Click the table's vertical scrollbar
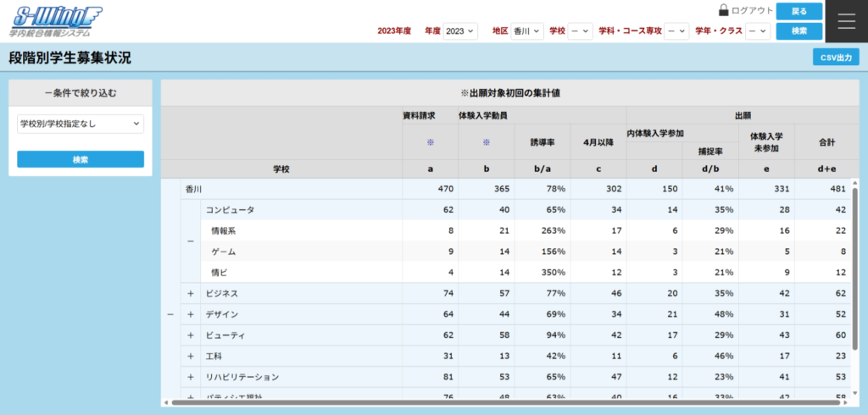The width and height of the screenshot is (868, 415). (x=854, y=279)
